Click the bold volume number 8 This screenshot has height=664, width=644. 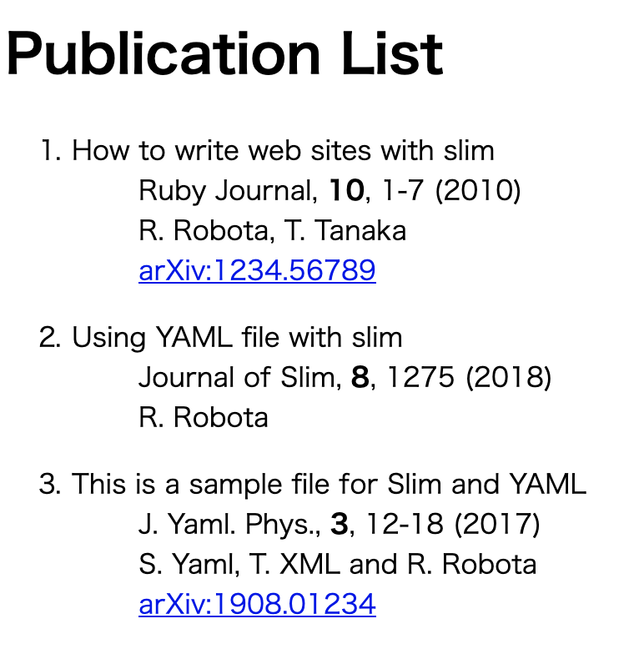click(x=360, y=378)
